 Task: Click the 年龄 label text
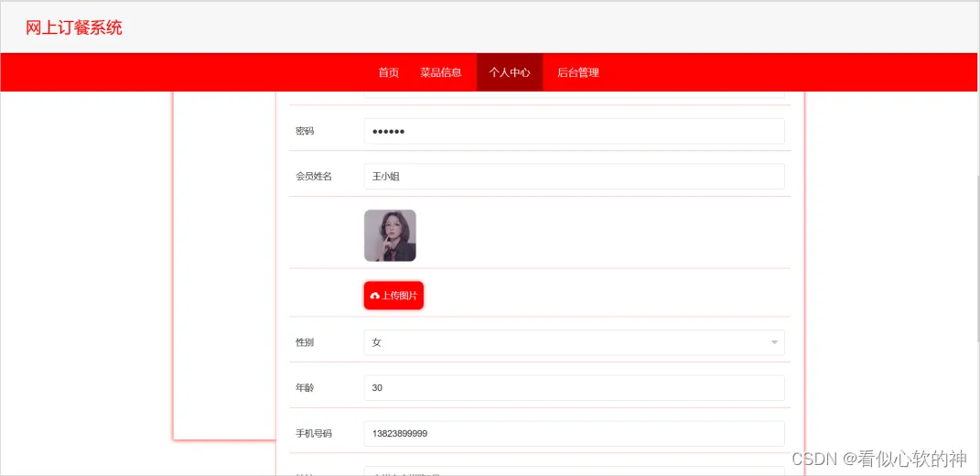click(x=305, y=388)
